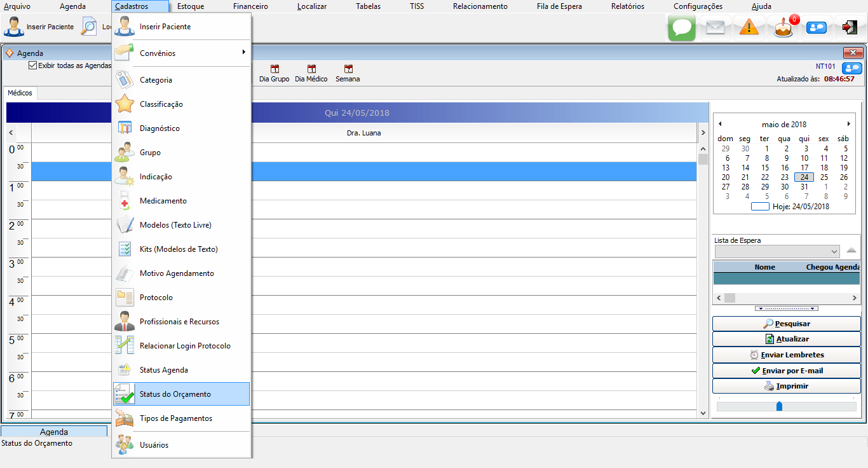Click the Enviar Lembretes button
Screen dimensions: 868x468
click(787, 355)
